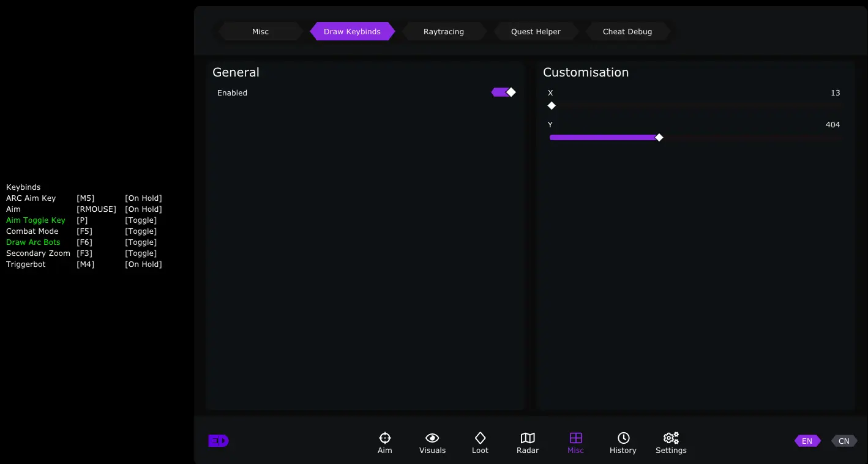Open the Visuals eye section
Image resolution: width=868 pixels, height=464 pixels.
(x=432, y=443)
